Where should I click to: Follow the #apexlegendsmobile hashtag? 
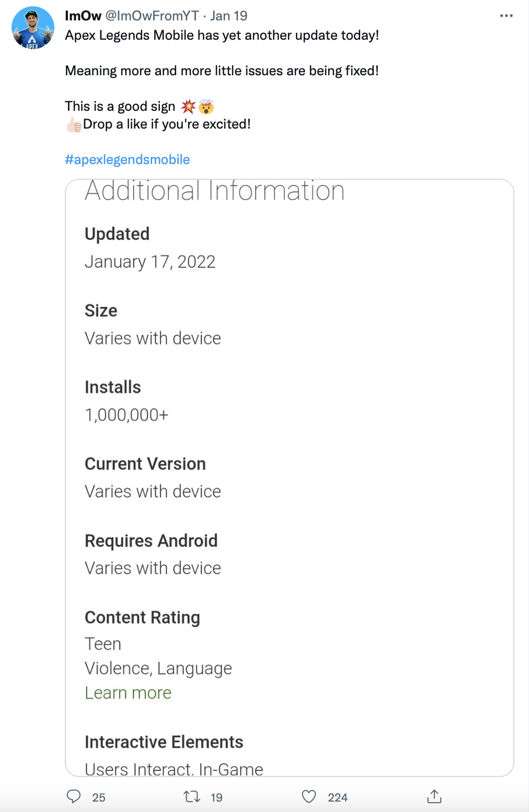127,159
